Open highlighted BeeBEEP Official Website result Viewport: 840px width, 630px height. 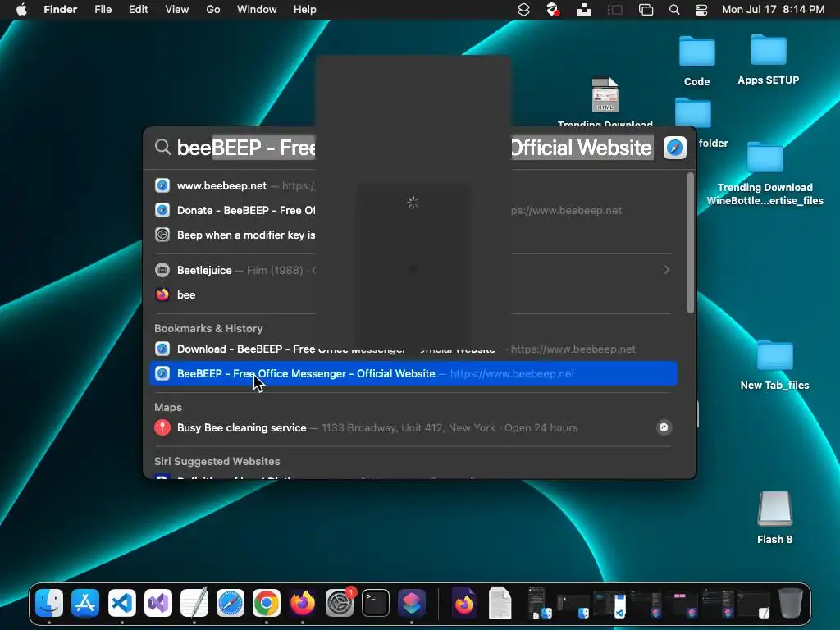(413, 374)
